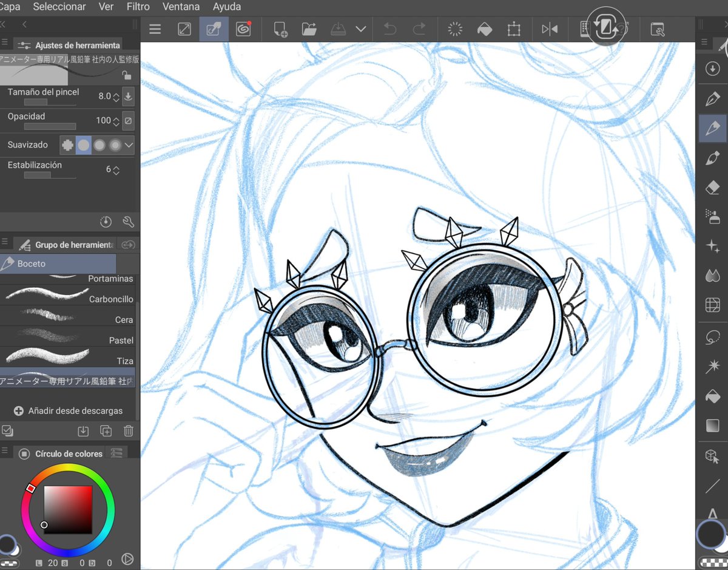Click the Estabilización value stepper
728x570 pixels.
tap(116, 170)
